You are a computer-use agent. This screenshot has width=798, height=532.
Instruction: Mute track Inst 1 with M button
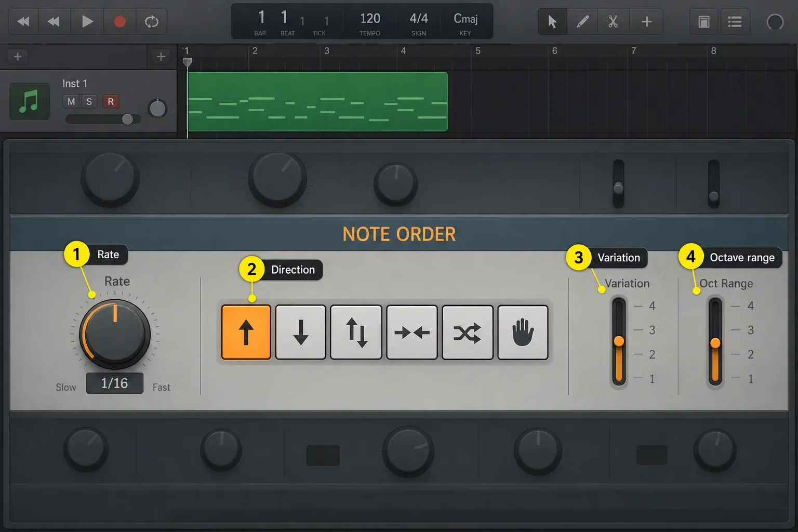click(71, 101)
